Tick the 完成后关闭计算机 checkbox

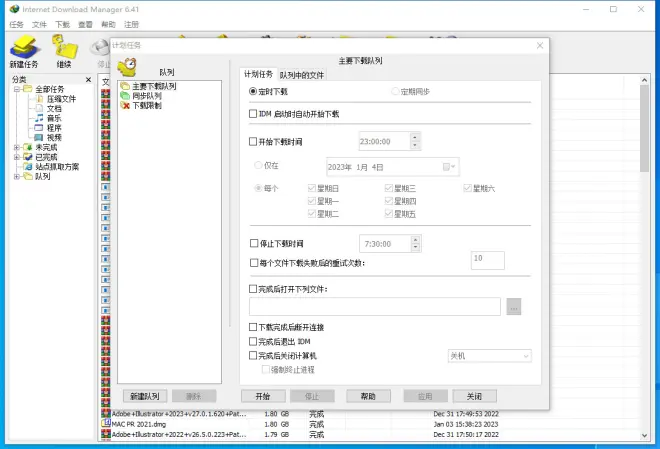(x=253, y=355)
